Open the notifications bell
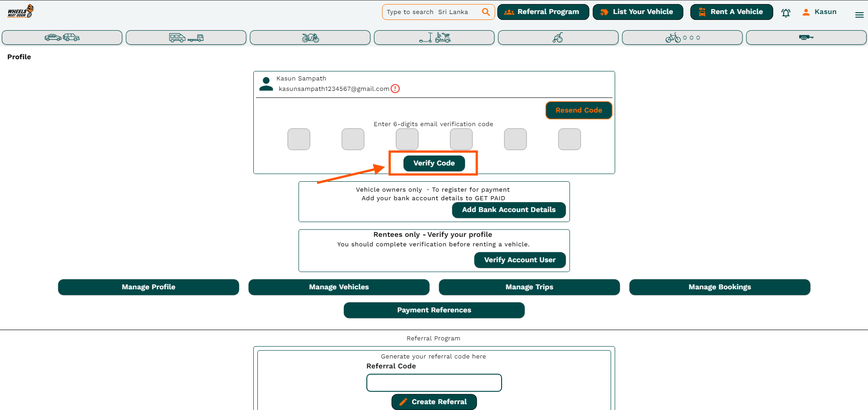This screenshot has height=410, width=868. click(786, 13)
